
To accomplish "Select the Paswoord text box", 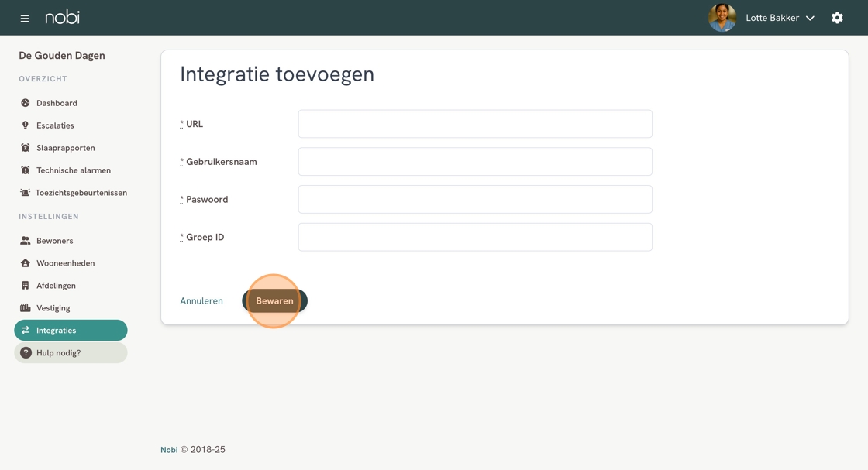I will 474,200.
